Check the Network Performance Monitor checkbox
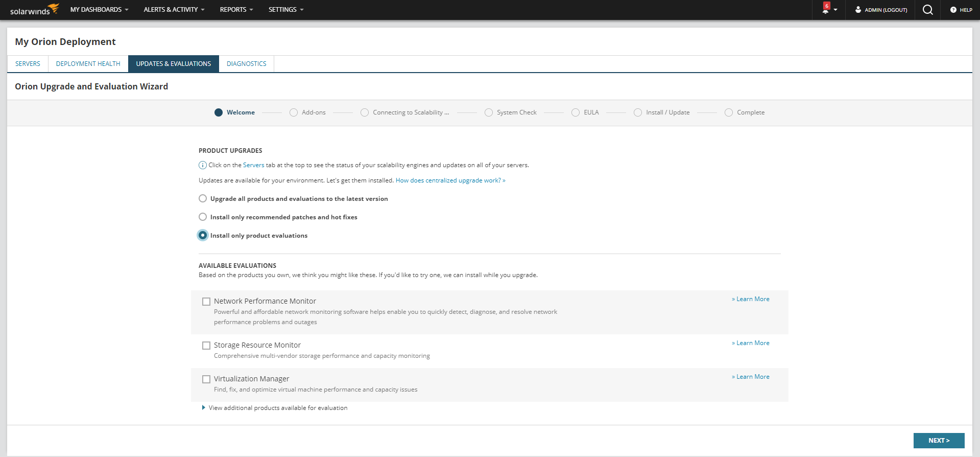Viewport: 980px width, 457px height. (x=206, y=302)
